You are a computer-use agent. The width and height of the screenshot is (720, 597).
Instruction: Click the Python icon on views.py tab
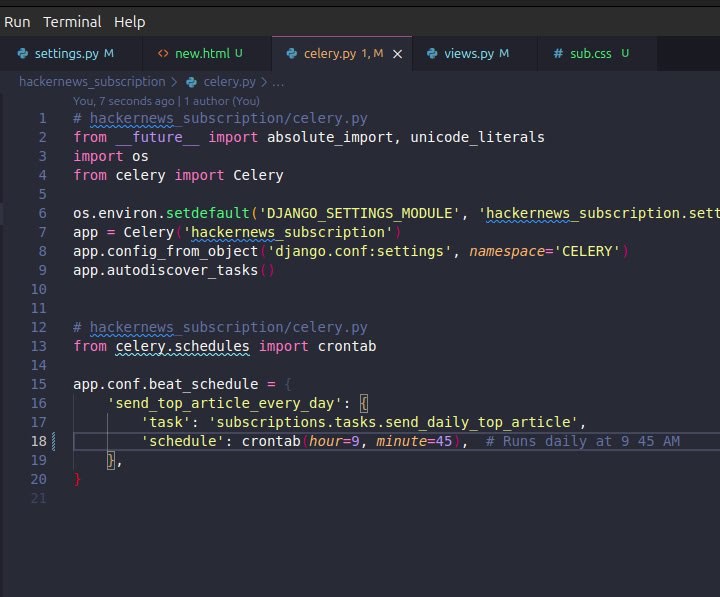(432, 54)
